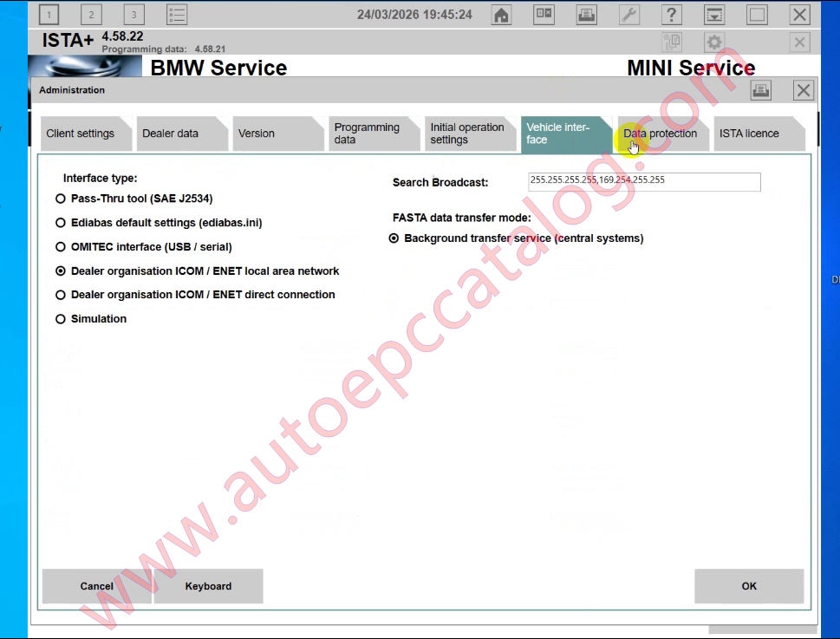Image resolution: width=840 pixels, height=639 pixels.
Task: Click the wrench service tools icon
Action: coord(628,14)
